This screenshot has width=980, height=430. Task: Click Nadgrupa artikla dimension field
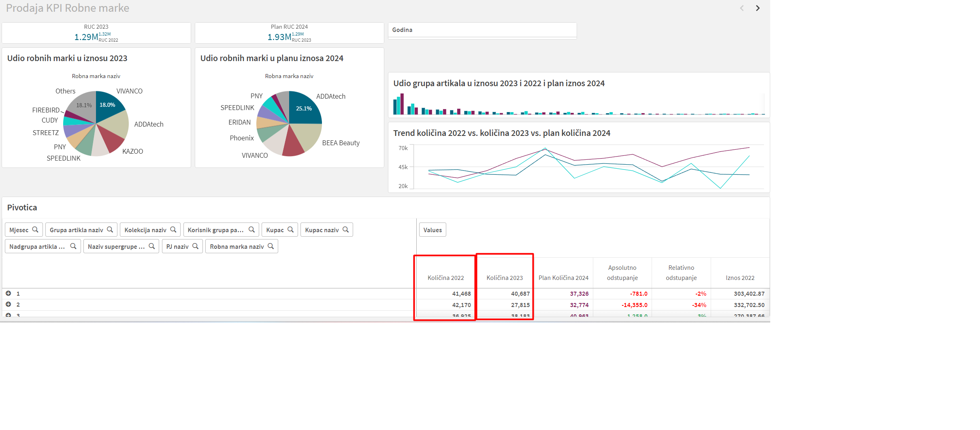pos(37,246)
